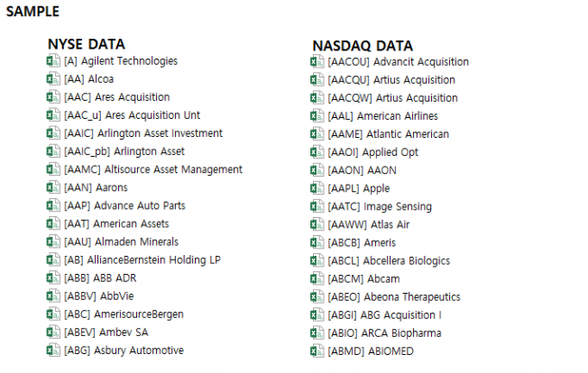Open the [ABEO] Abeona Therapeutics file
The image size is (588, 373).
[x=394, y=296]
